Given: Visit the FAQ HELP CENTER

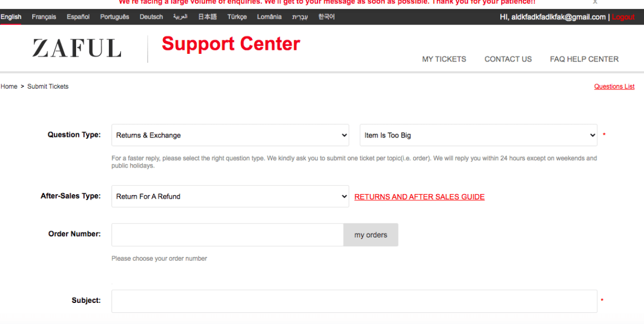Looking at the screenshot, I should (584, 59).
